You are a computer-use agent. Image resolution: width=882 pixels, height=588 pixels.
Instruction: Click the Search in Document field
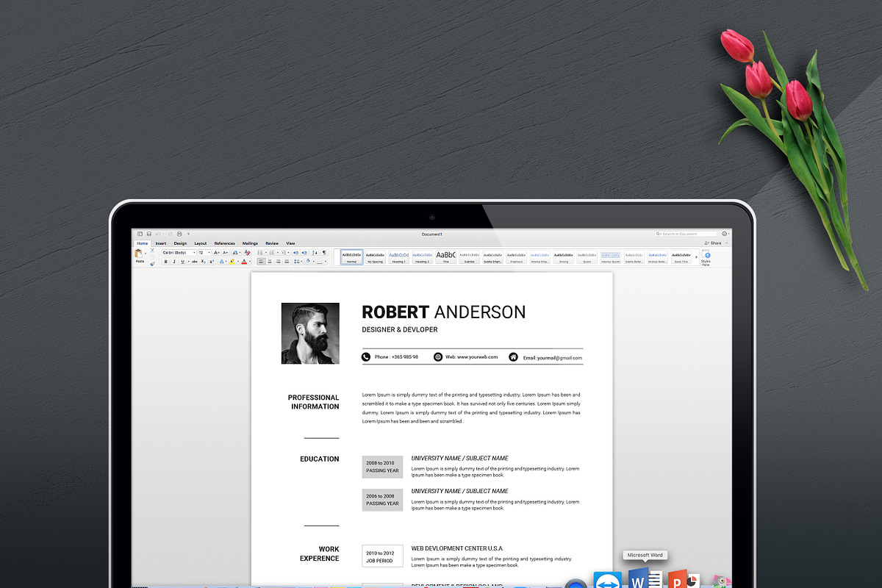pos(686,234)
